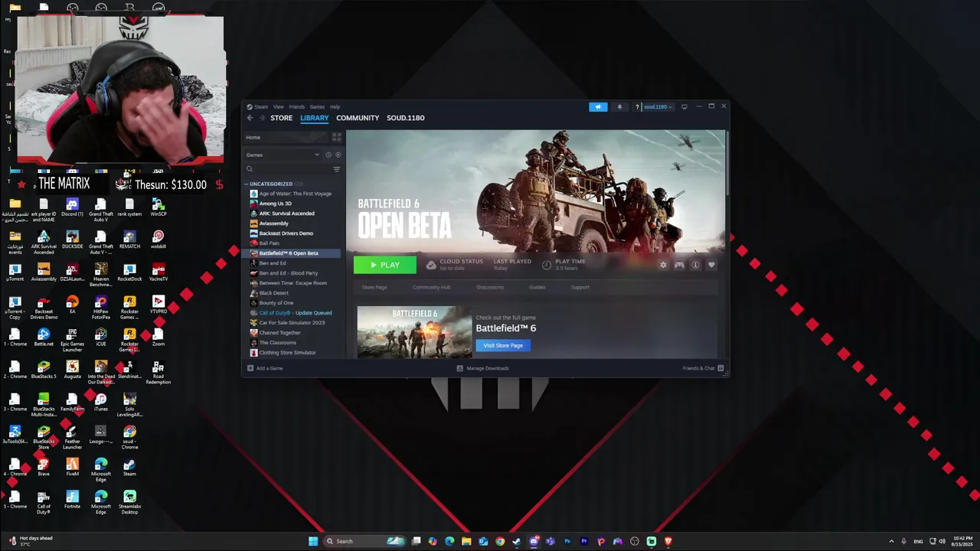980x551 pixels.
Task: Open the collections grid view icon
Action: pyautogui.click(x=336, y=137)
